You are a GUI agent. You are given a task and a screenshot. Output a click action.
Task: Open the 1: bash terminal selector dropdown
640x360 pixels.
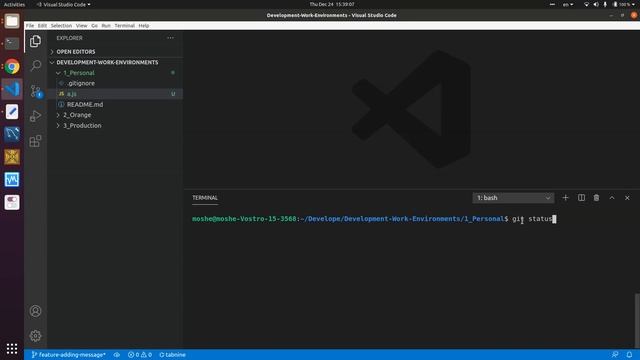click(x=513, y=198)
